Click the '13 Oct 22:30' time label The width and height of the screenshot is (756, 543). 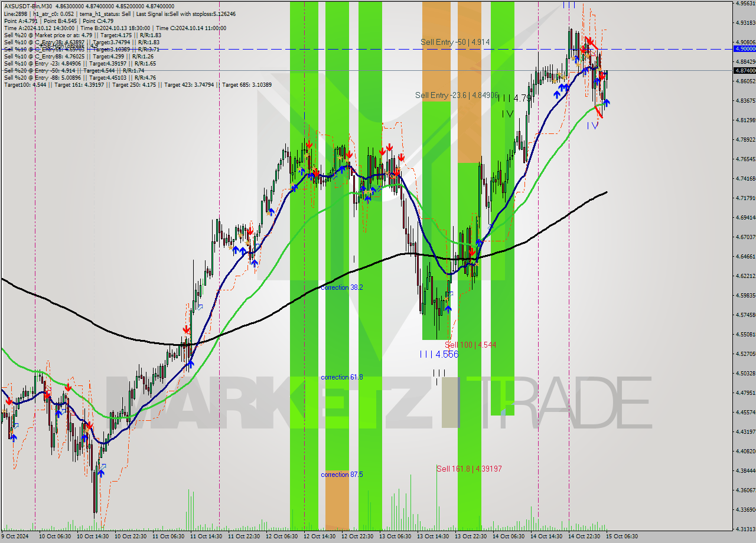(470, 537)
